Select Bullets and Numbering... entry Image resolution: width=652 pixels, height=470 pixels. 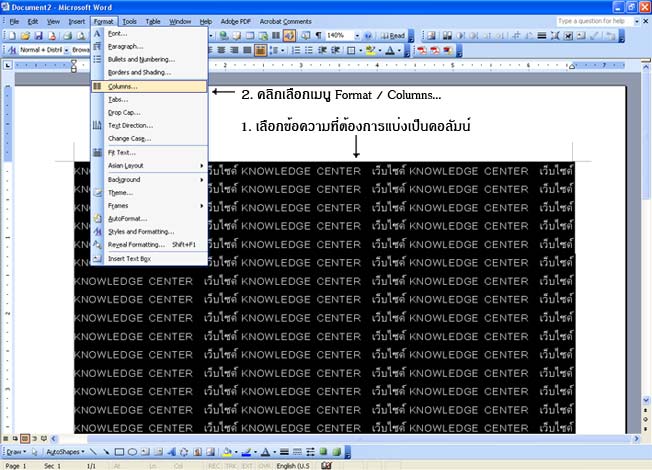149,59
